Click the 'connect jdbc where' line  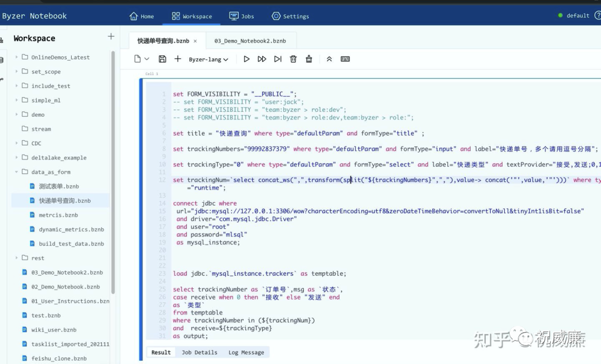[205, 203]
